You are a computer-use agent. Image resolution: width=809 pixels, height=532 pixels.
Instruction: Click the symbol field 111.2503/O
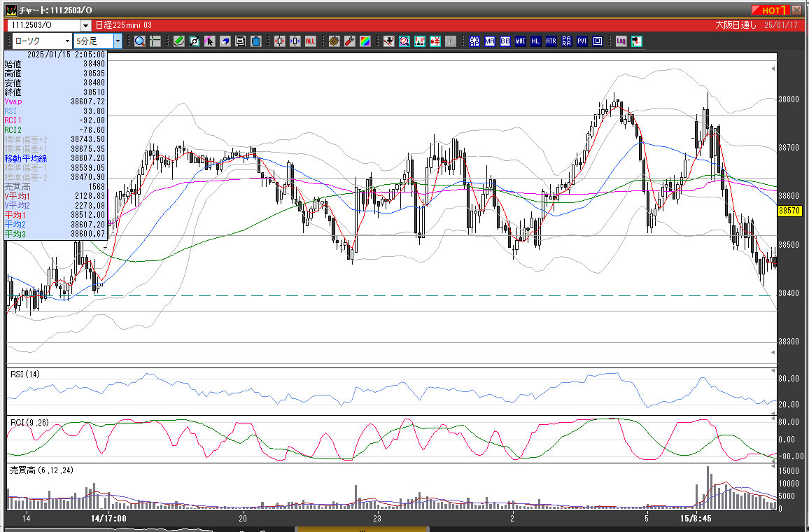coord(44,25)
